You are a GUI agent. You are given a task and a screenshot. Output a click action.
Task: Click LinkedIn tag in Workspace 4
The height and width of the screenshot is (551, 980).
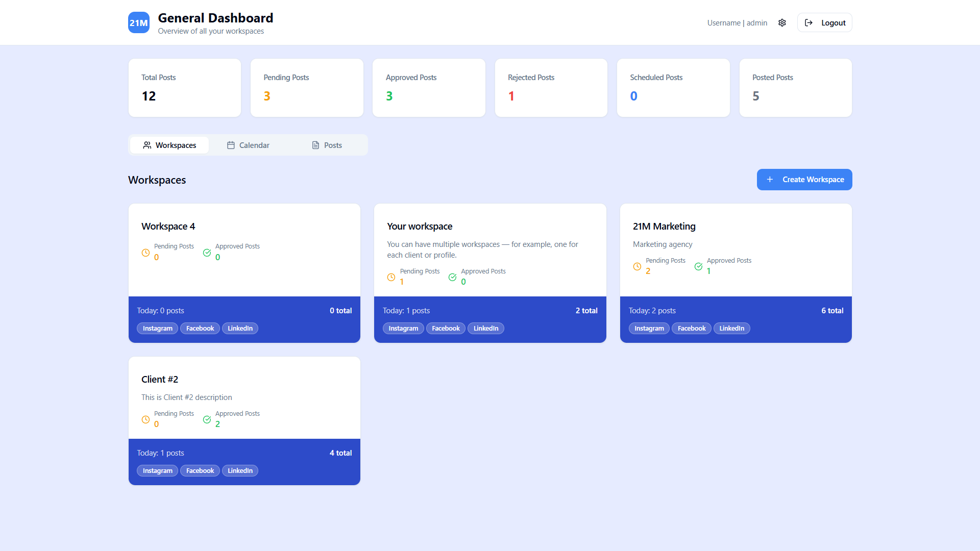(x=240, y=328)
